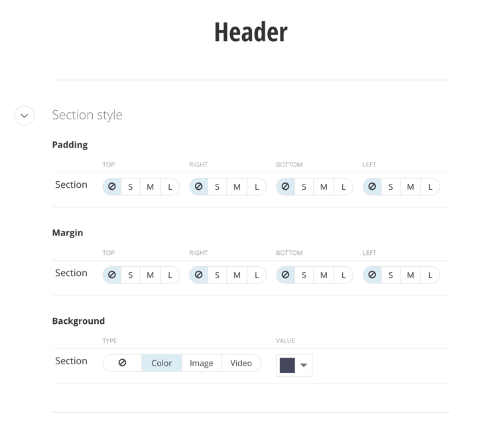The image size is (504, 430).
Task: Collapse the Section style chevron
Action: tap(25, 115)
